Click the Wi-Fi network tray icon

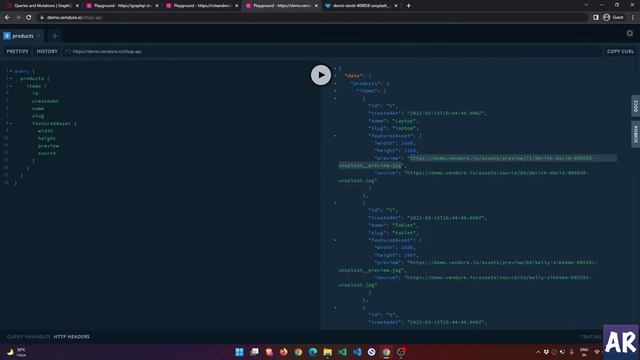tap(596, 352)
